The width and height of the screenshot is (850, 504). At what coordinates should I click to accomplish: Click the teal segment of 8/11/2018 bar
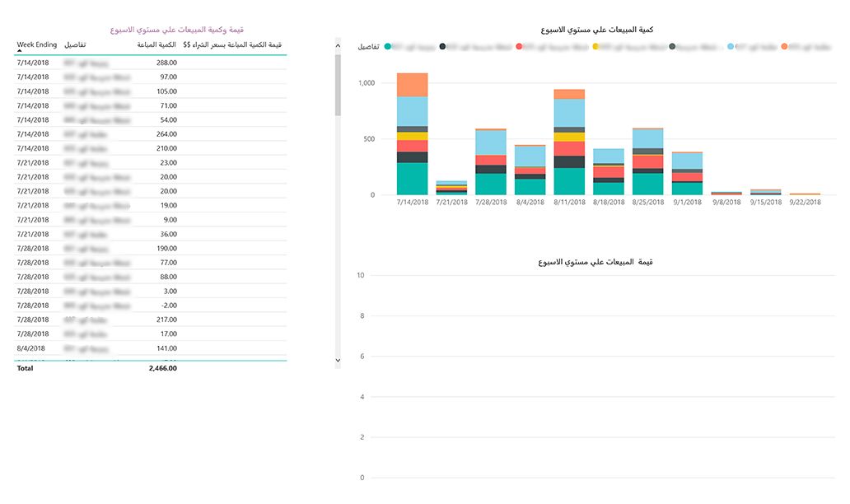[x=570, y=181]
